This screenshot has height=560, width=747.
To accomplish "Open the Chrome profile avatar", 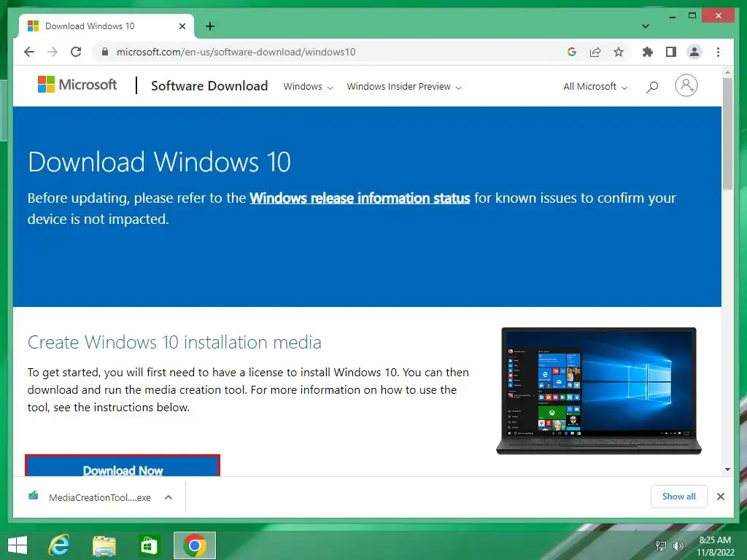I will [694, 52].
